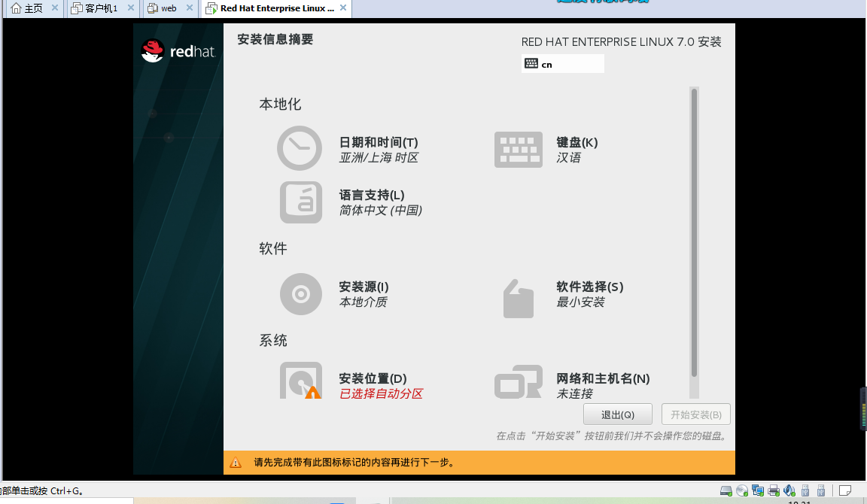
Task: Close the web tab
Action: tap(190, 8)
